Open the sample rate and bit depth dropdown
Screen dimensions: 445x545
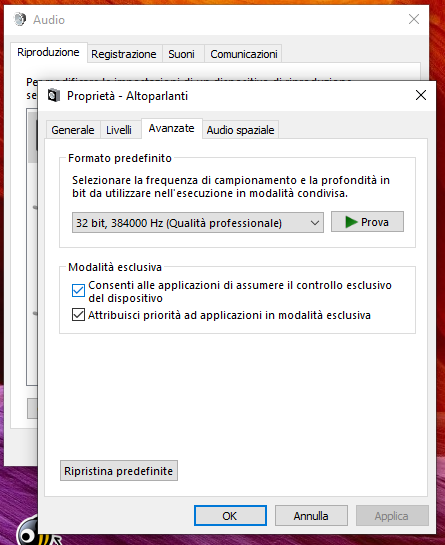[x=198, y=223]
